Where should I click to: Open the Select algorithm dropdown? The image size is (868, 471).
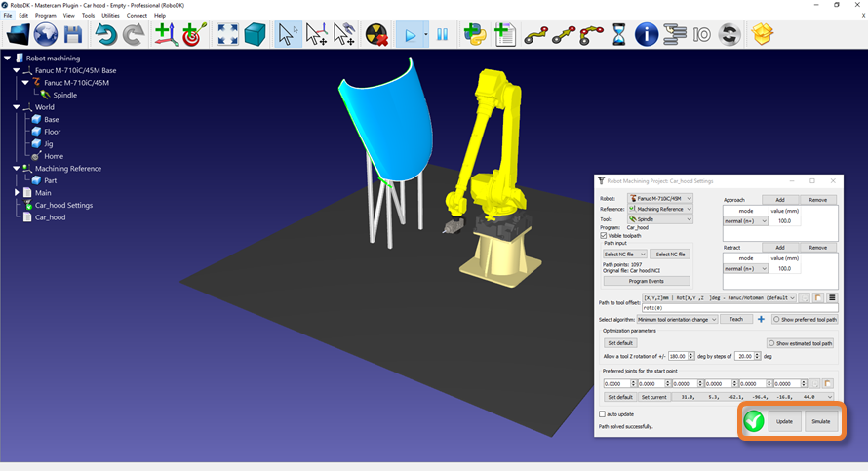click(x=678, y=319)
